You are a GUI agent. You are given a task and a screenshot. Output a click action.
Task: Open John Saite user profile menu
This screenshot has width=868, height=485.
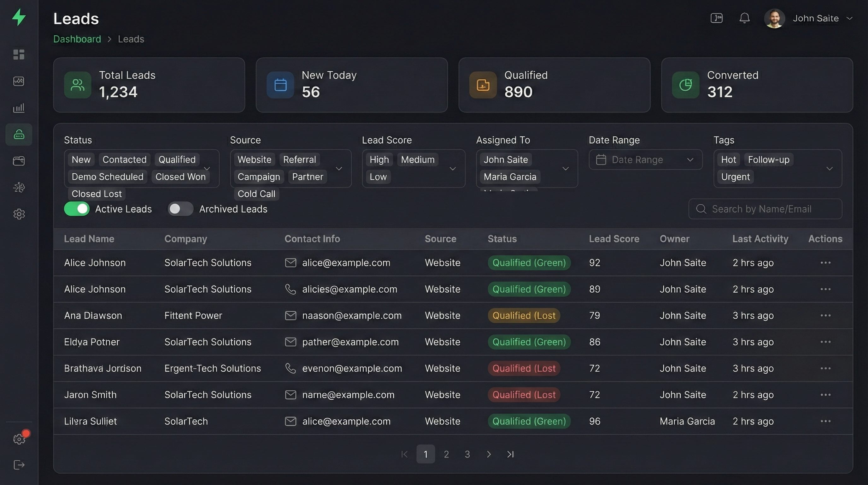pyautogui.click(x=815, y=18)
